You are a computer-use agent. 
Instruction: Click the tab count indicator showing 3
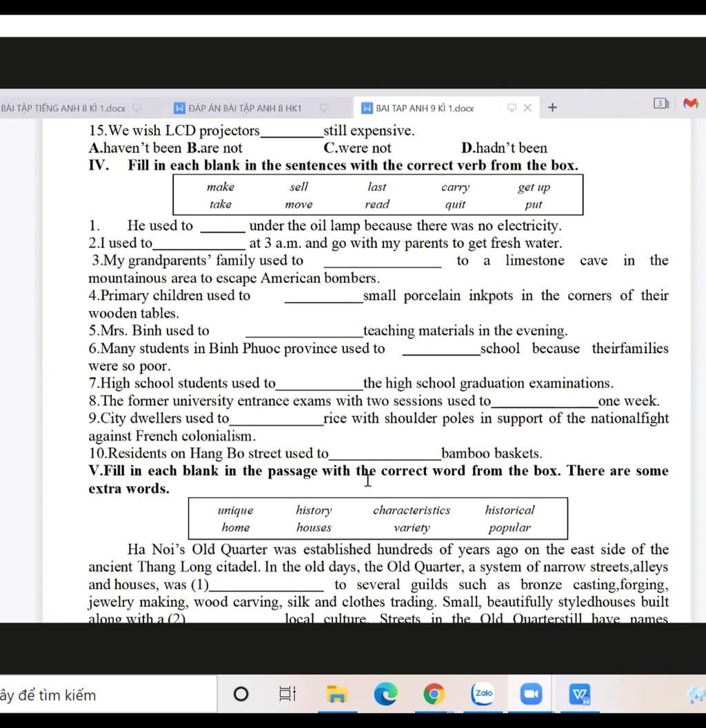pos(661,103)
